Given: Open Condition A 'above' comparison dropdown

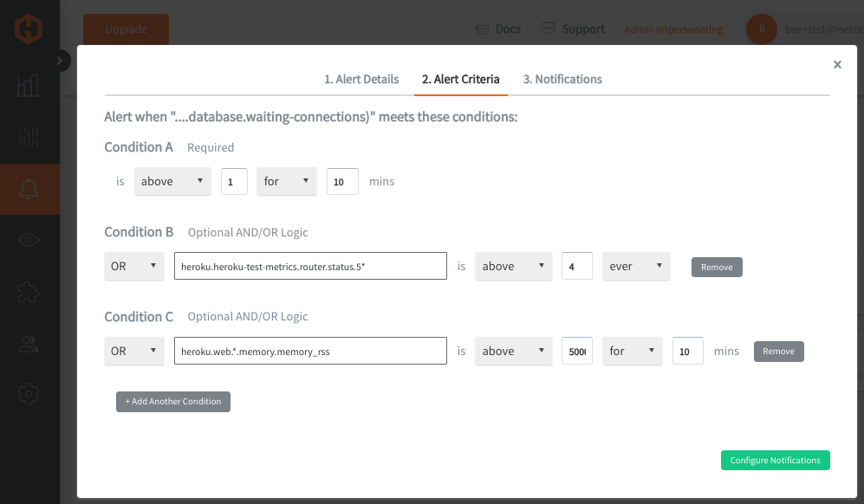Looking at the screenshot, I should 172,181.
